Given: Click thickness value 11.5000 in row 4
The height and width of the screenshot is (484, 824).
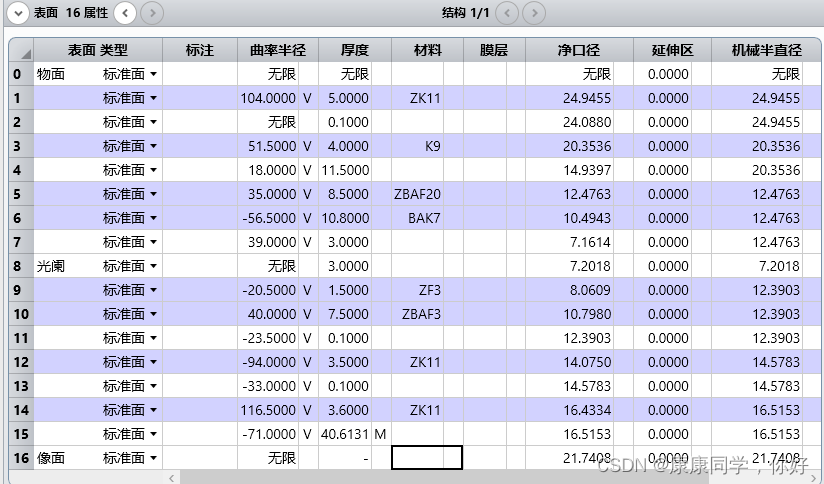Looking at the screenshot, I should pos(345,170).
